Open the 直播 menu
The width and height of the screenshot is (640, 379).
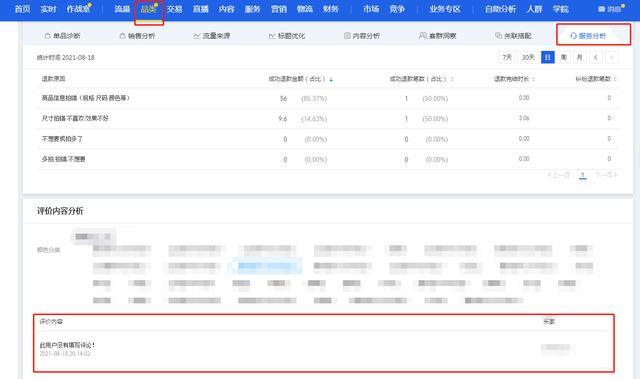pos(201,9)
